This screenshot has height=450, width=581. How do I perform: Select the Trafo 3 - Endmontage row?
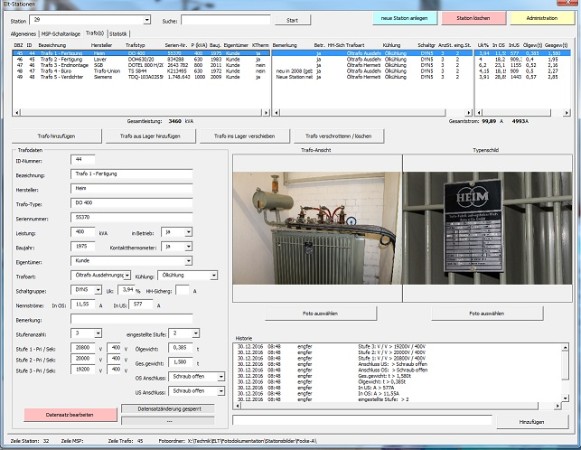click(x=141, y=65)
